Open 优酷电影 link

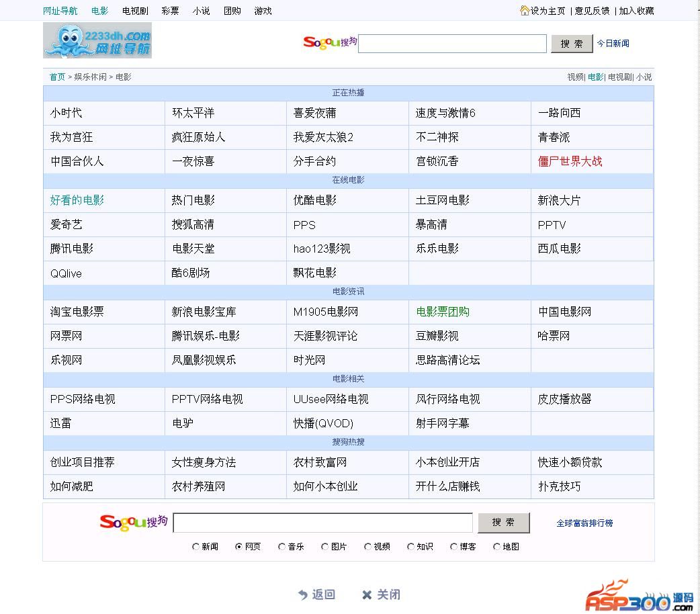click(x=315, y=200)
